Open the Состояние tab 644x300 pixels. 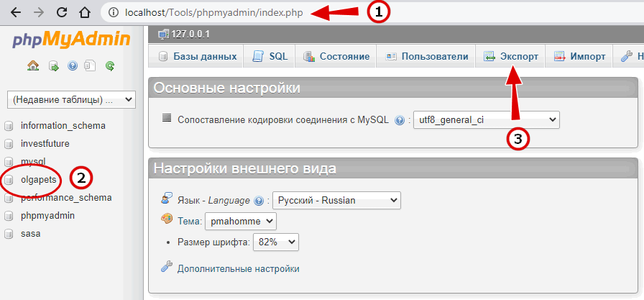336,56
